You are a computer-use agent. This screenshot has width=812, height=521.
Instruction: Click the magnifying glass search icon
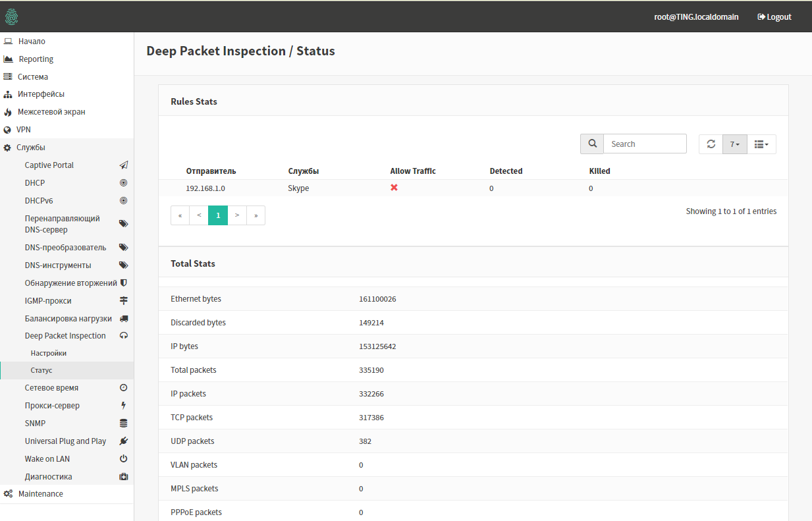591,144
